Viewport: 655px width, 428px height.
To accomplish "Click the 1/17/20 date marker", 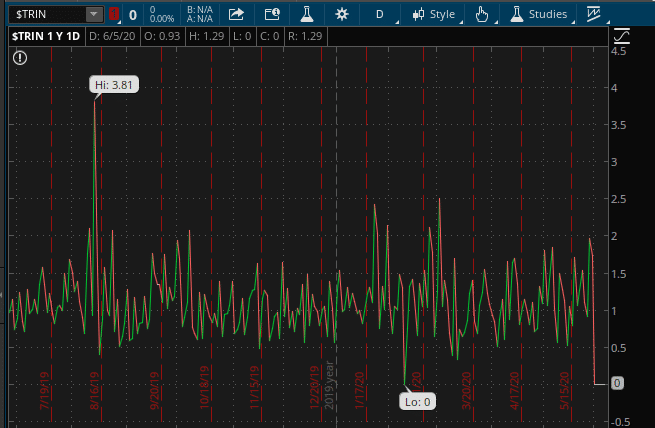I will pos(359,390).
